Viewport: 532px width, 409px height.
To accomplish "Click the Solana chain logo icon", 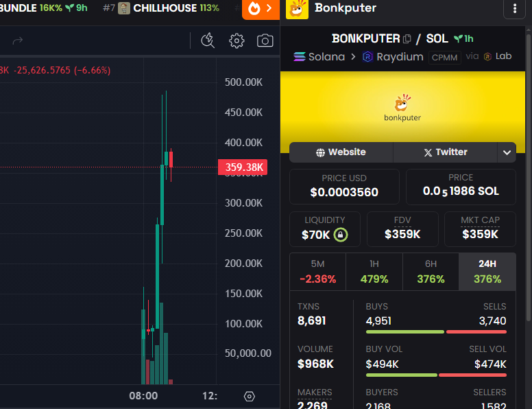I will coord(299,56).
